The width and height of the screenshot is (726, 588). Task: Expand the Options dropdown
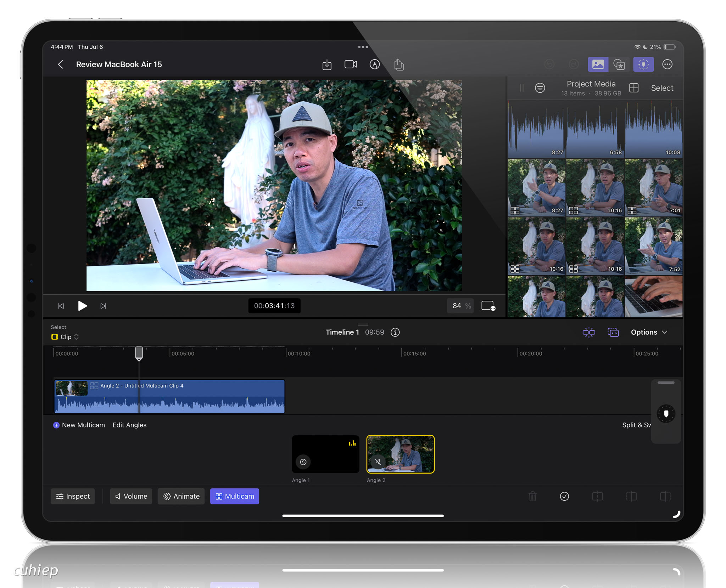click(x=649, y=332)
